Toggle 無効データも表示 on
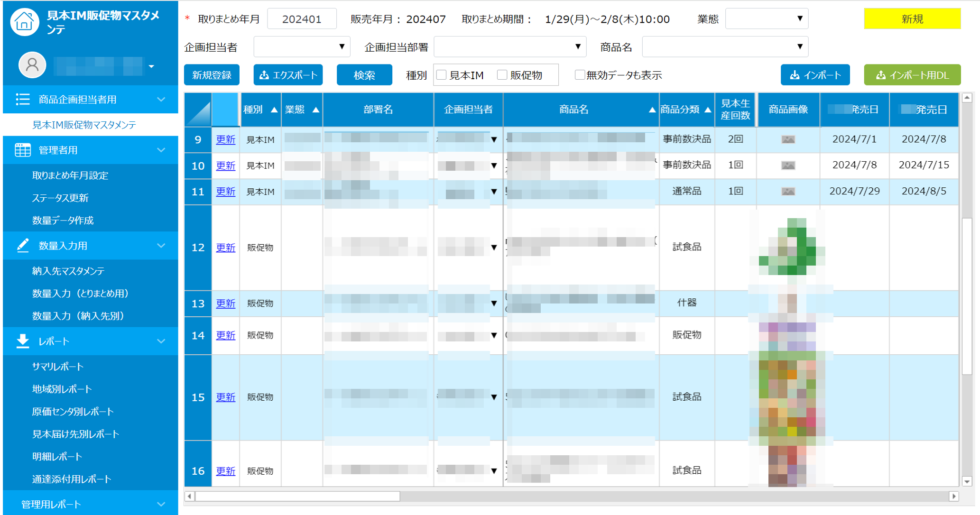The width and height of the screenshot is (980, 515). (x=579, y=74)
